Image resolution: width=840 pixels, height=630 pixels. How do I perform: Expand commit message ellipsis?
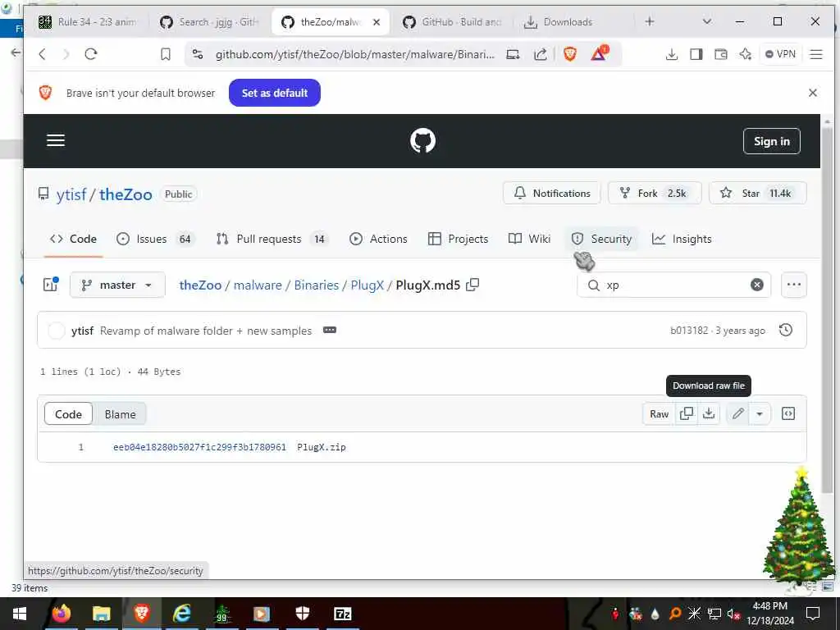click(330, 330)
